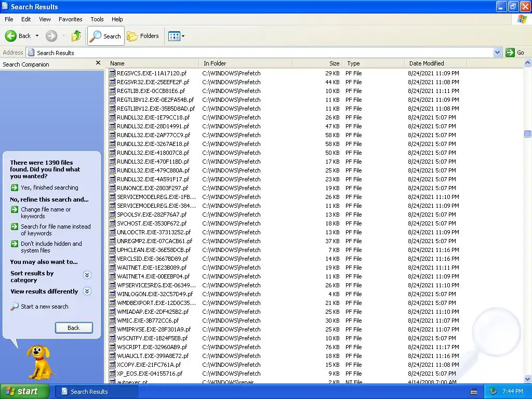The width and height of the screenshot is (532, 399).
Task: Sort by the Date Modified column header
Action: coord(436,63)
